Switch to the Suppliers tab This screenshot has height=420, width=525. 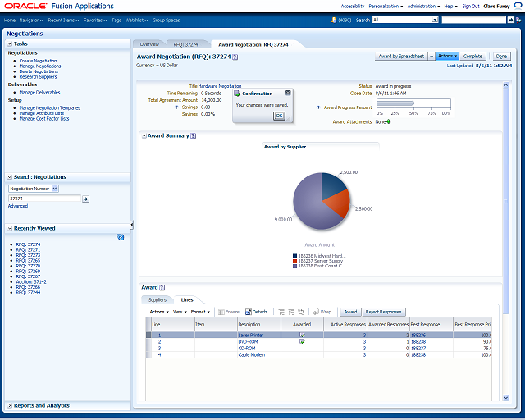pos(157,299)
